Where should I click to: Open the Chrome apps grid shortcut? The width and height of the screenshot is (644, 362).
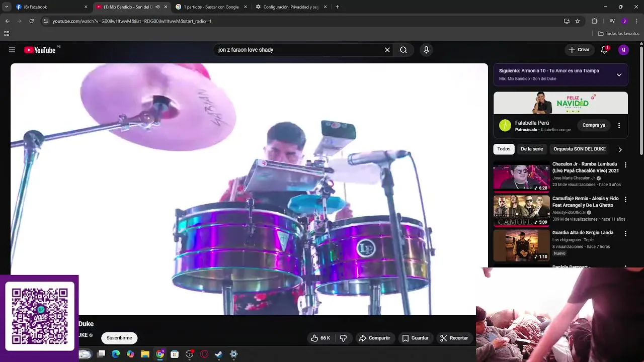point(7,34)
